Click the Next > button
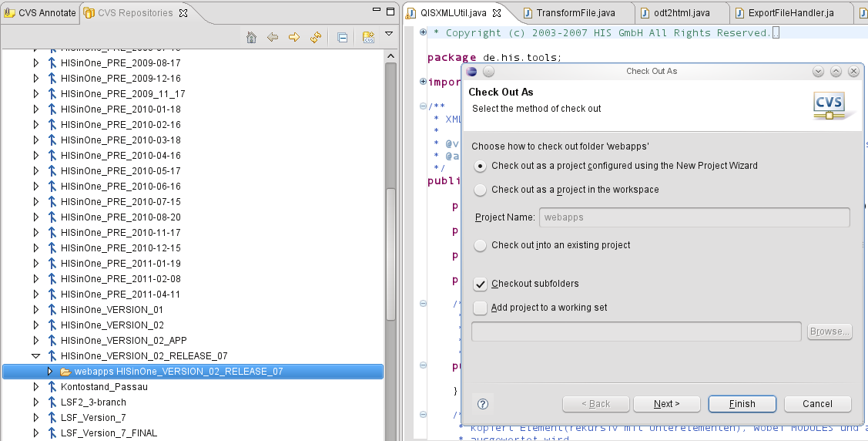This screenshot has height=441, width=868. (667, 404)
